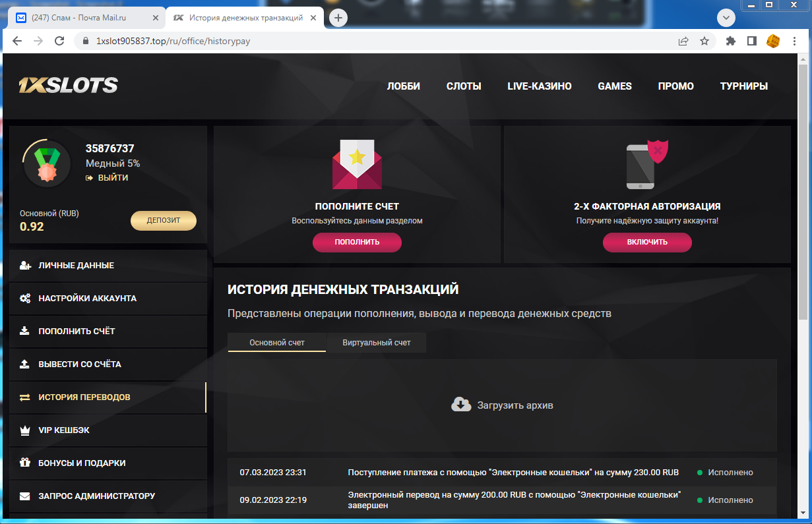Open ЛИЧНЫЕ ДАННЫЕ in sidebar
Viewport: 812px width, 524px height.
108,266
